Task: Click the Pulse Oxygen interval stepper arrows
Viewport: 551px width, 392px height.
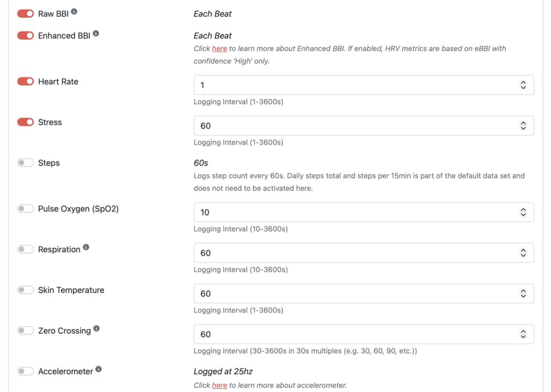Action: click(x=523, y=212)
